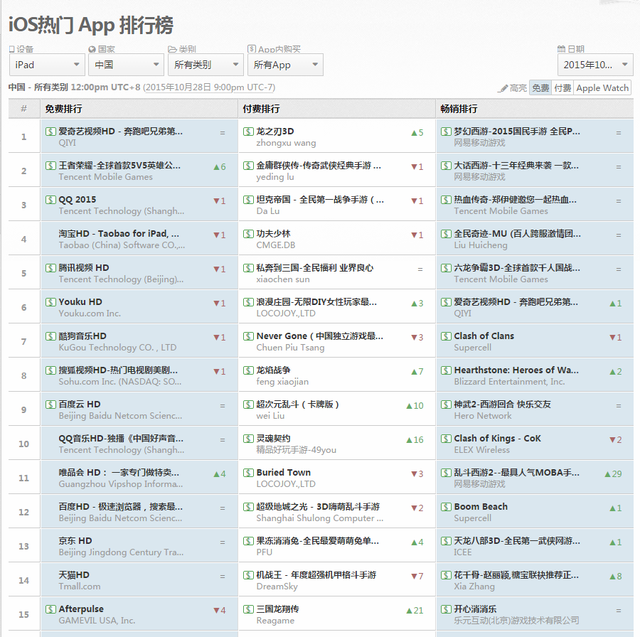Click in-app purchase icon beside 私奔到三国

click(x=248, y=268)
